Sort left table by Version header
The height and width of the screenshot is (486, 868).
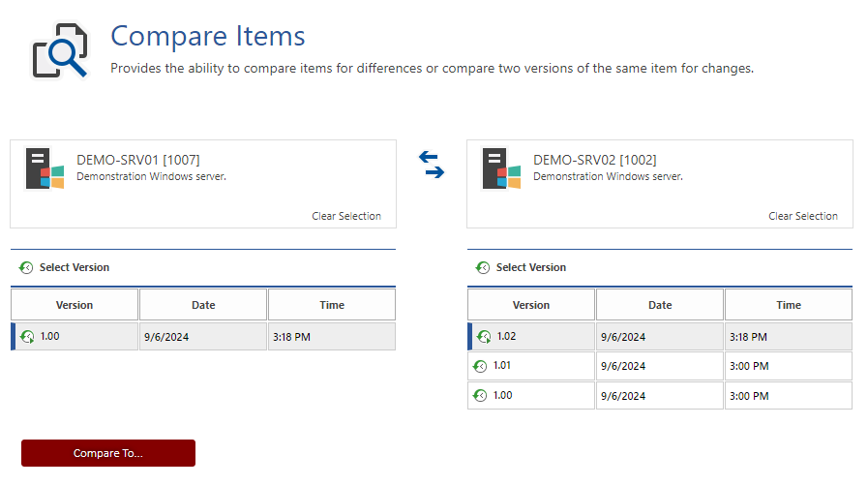pos(75,304)
